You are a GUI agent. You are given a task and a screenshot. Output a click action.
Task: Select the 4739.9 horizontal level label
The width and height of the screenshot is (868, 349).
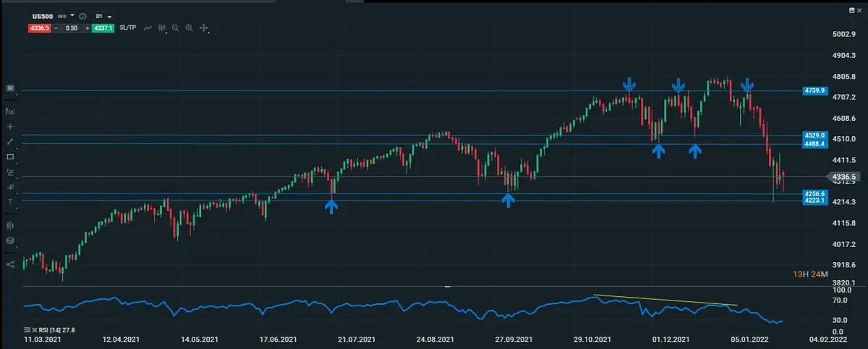click(x=814, y=91)
